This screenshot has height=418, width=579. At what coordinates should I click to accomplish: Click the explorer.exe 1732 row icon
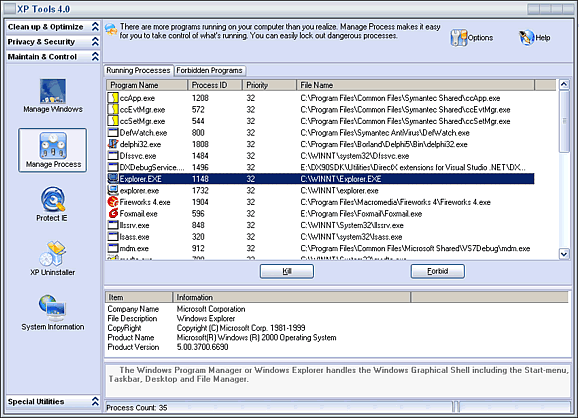point(113,190)
